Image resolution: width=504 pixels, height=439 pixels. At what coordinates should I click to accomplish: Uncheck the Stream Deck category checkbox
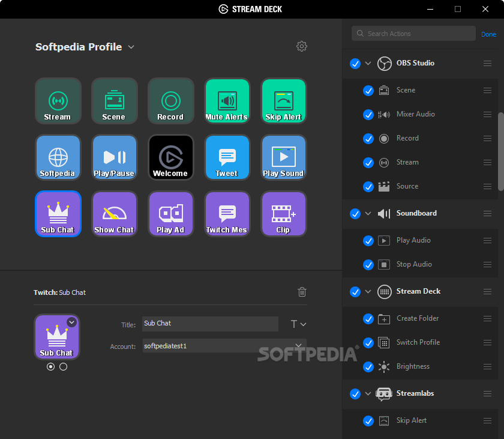[355, 292]
